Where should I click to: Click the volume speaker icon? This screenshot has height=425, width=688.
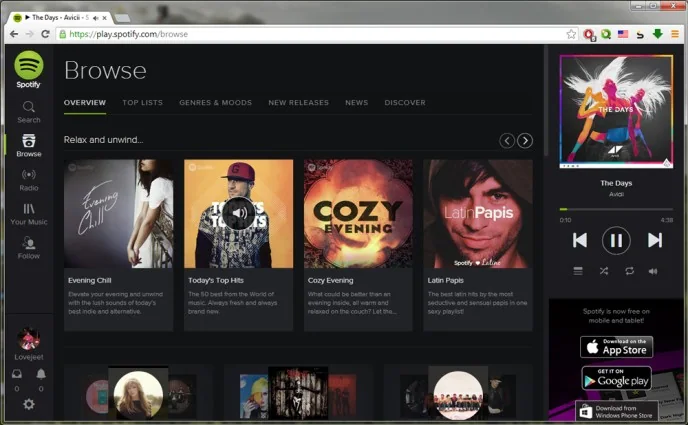pos(653,271)
